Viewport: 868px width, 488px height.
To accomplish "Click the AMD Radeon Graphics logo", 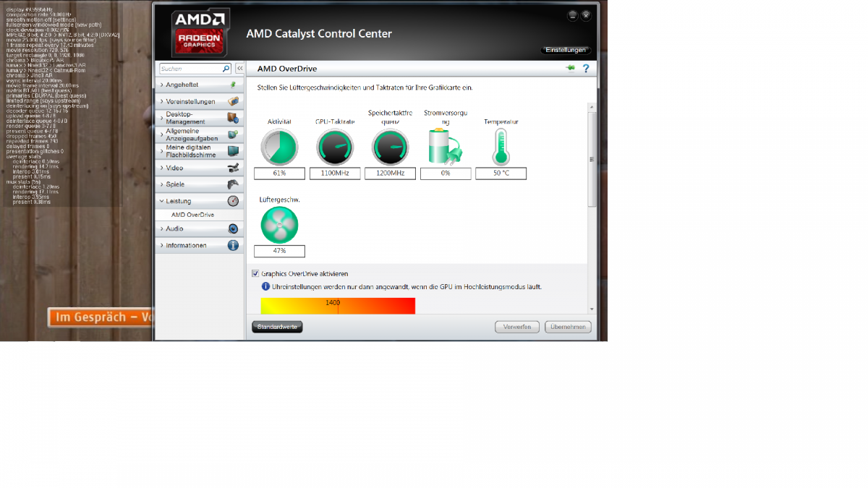I will (200, 33).
